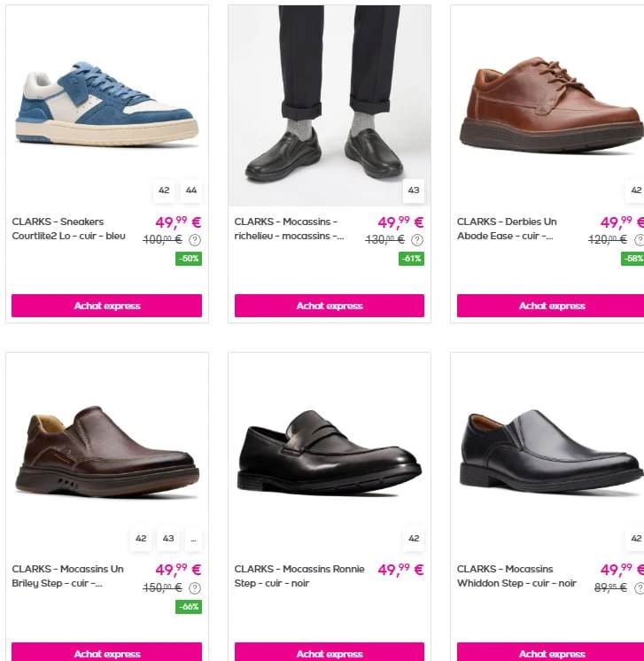The width and height of the screenshot is (644, 661).
Task: Select size 42 on Ronnie Step mocassins
Action: pos(414,539)
